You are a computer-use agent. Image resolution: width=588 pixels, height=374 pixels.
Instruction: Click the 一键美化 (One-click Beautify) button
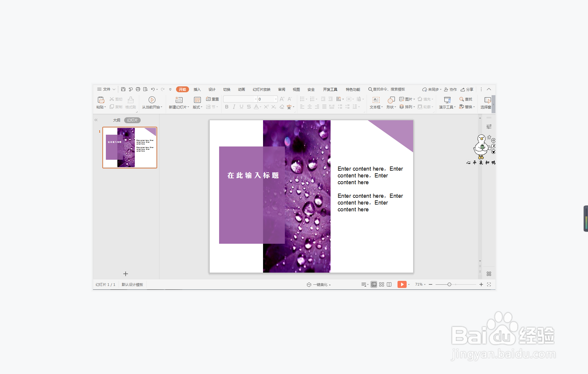[x=319, y=284]
